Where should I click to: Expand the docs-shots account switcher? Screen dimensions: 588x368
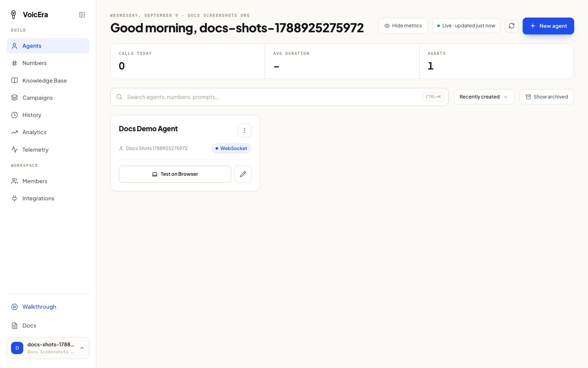click(48, 348)
